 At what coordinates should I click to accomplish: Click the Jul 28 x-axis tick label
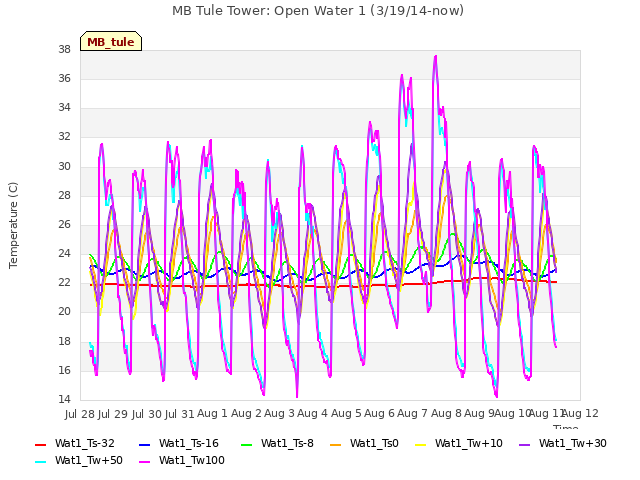click(x=80, y=414)
